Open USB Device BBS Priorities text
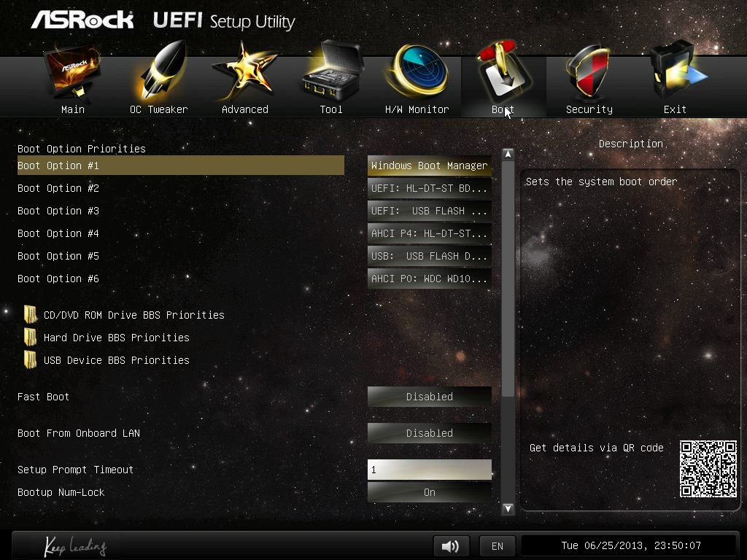The height and width of the screenshot is (560, 747). pyautogui.click(x=117, y=360)
